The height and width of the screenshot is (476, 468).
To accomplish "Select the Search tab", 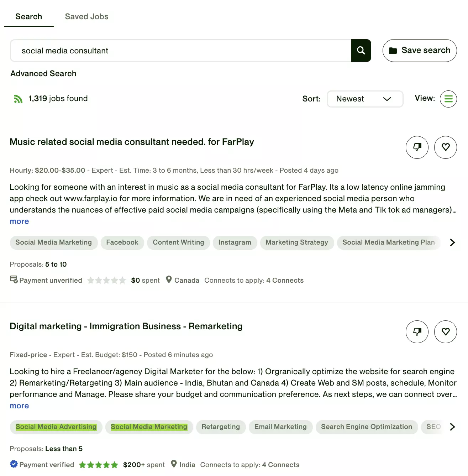I will tap(28, 17).
